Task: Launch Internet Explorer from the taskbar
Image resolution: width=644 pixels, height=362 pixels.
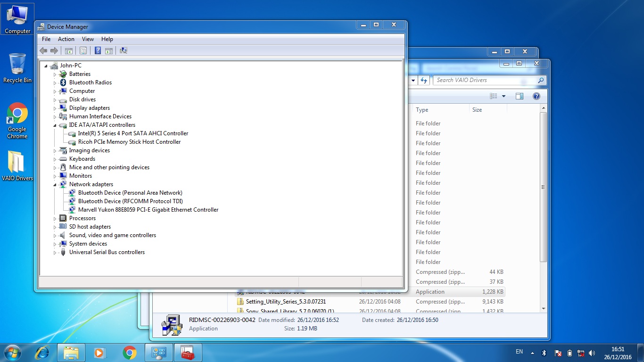Action: (42, 352)
